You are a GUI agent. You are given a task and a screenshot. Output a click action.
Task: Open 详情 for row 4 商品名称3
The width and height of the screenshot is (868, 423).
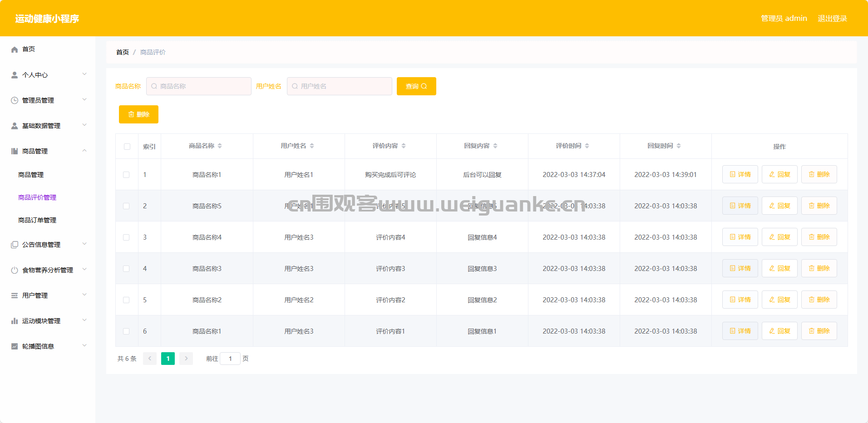coord(740,268)
